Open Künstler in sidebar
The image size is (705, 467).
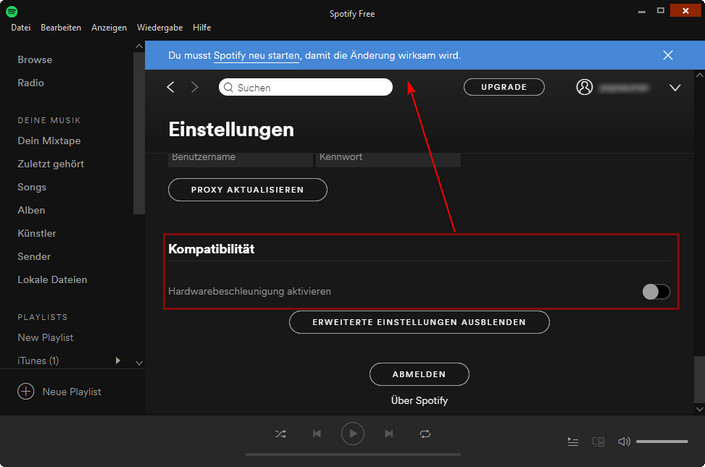tap(37, 233)
